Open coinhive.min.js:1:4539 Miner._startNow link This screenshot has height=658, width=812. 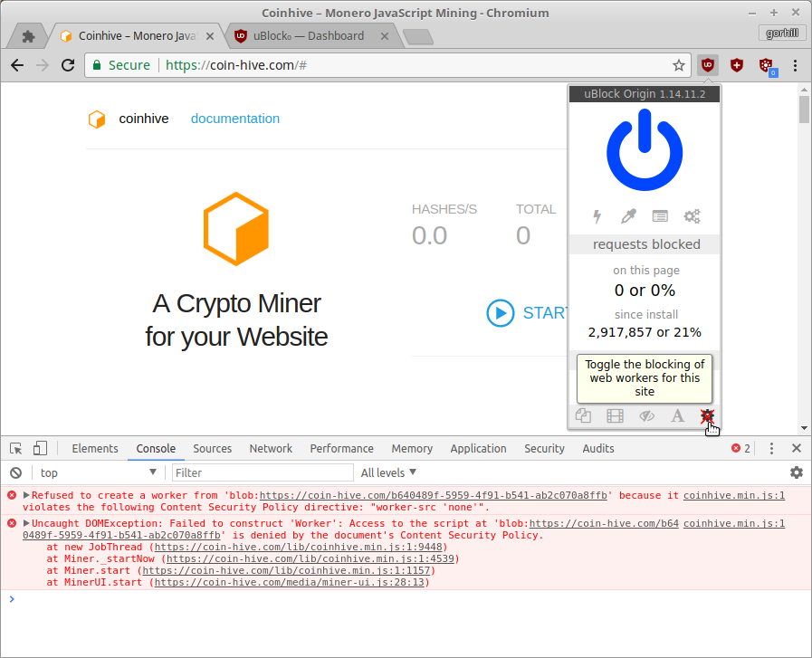tap(310, 559)
